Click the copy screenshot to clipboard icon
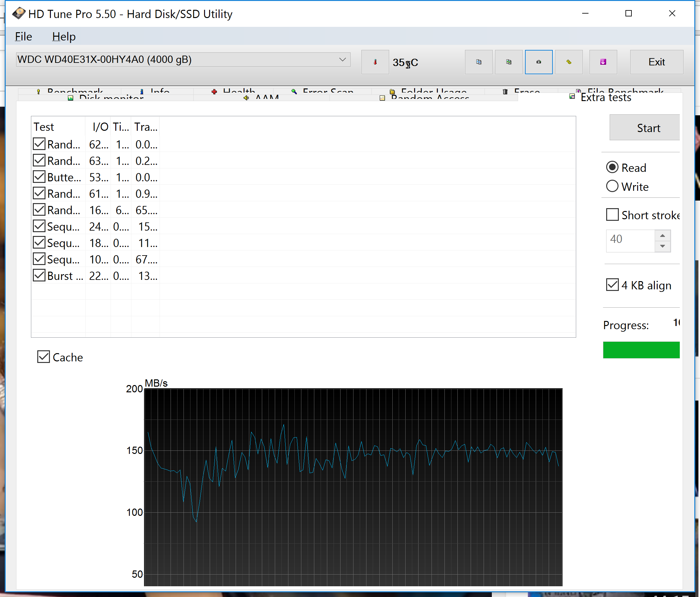Image resolution: width=700 pixels, height=597 pixels. coord(509,62)
